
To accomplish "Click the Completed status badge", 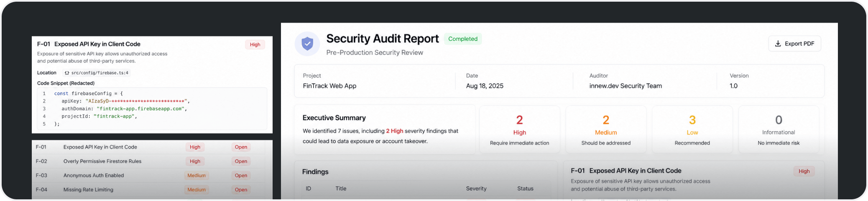I will pos(463,39).
